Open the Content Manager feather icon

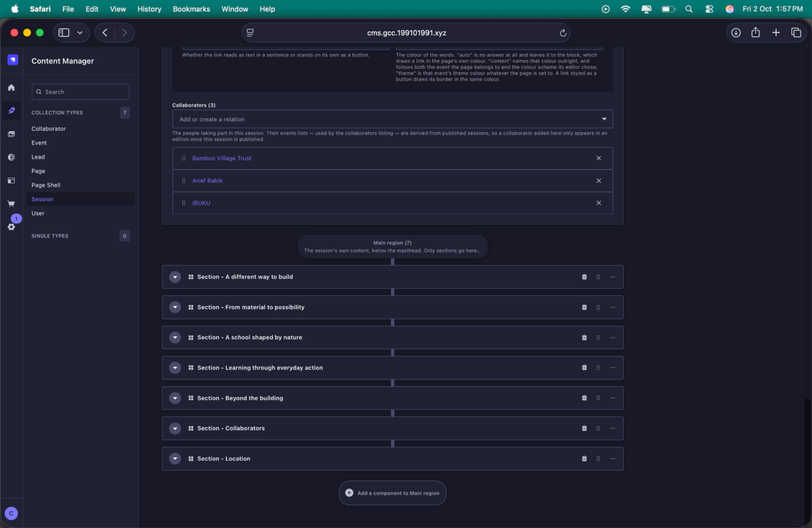pos(12,111)
